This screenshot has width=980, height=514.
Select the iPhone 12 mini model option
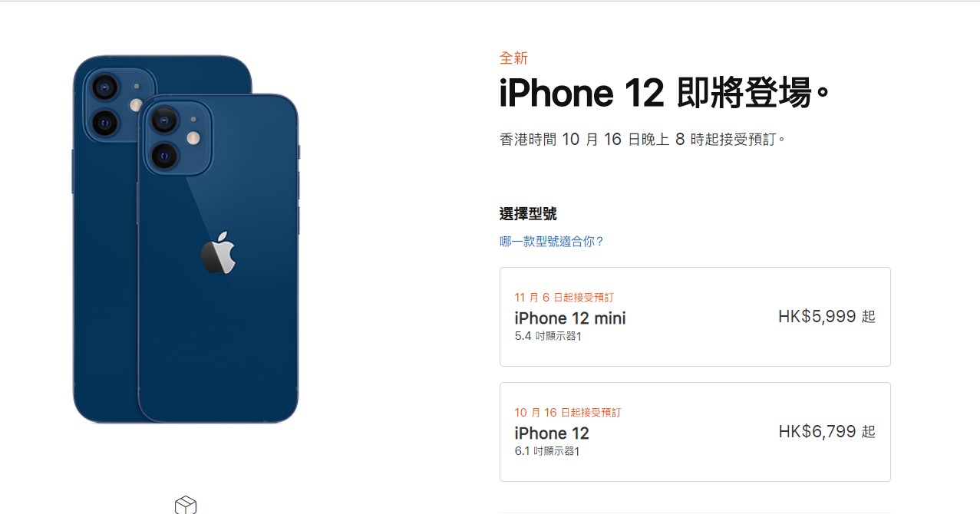pyautogui.click(x=695, y=317)
